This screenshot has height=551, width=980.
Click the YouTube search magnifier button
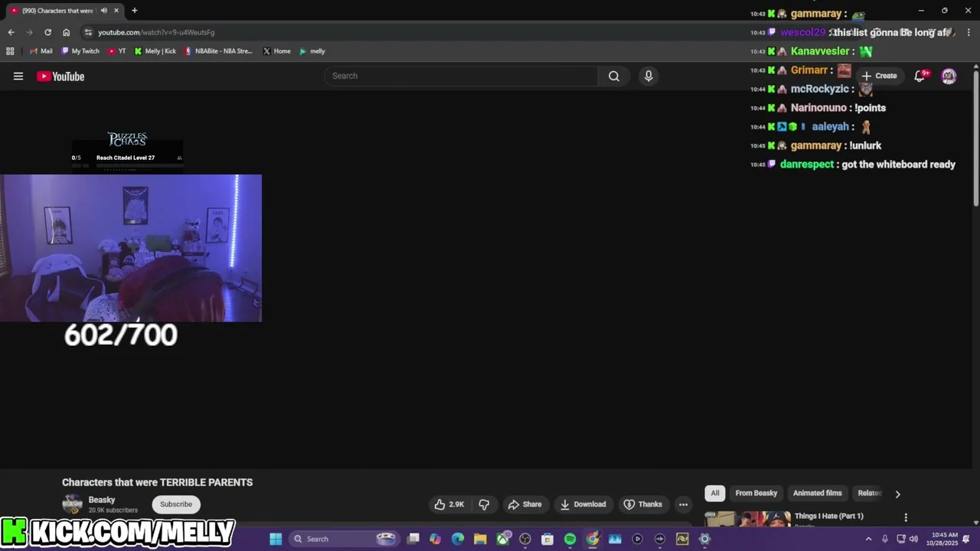coord(614,76)
